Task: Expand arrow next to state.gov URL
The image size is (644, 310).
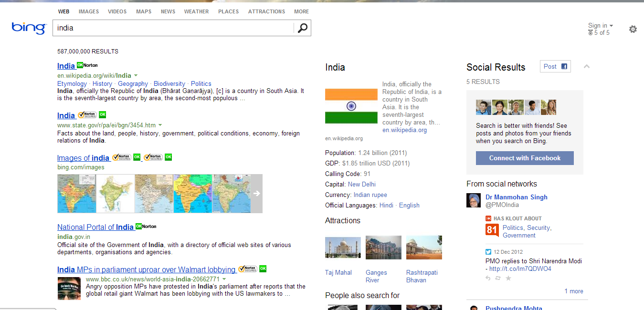Action: coord(160,125)
